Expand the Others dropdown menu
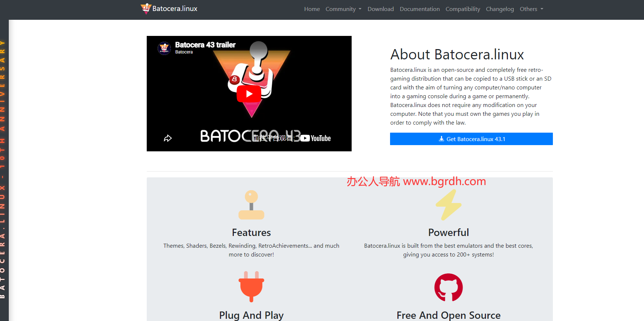644x321 pixels. point(531,9)
